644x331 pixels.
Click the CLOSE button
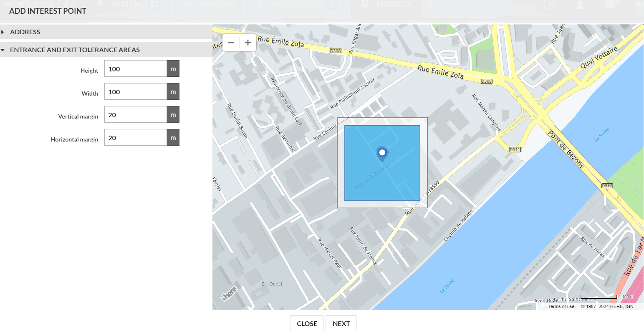tap(307, 323)
